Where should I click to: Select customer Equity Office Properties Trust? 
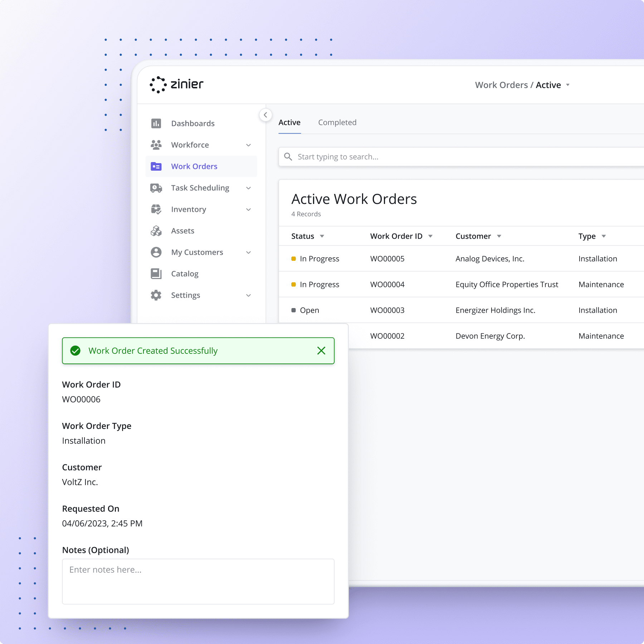click(x=507, y=284)
